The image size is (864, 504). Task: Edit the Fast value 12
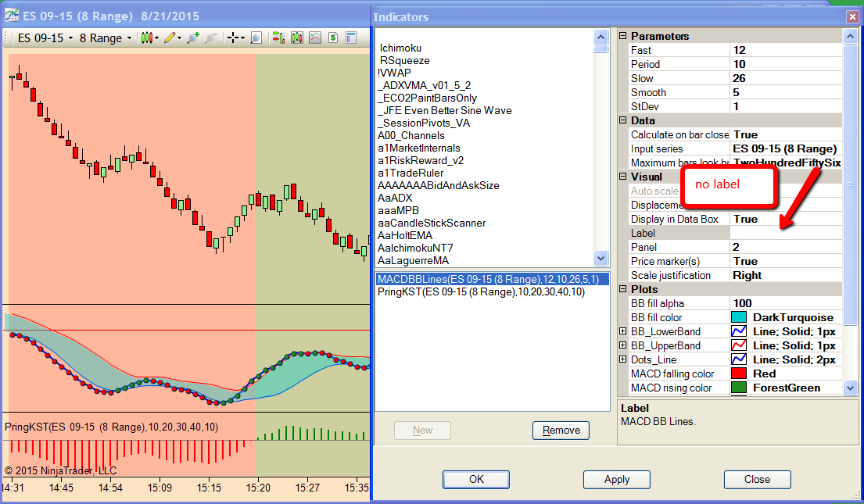(786, 50)
